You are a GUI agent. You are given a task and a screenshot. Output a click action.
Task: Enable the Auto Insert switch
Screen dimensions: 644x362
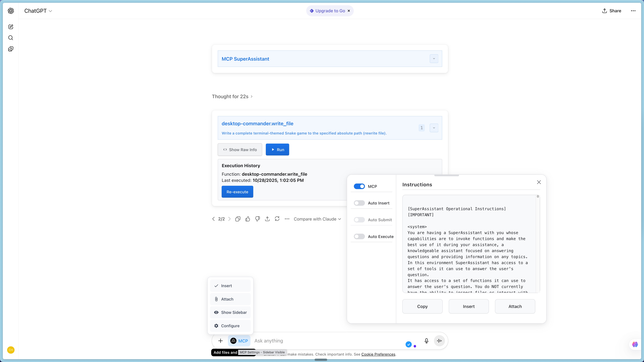pos(359,203)
